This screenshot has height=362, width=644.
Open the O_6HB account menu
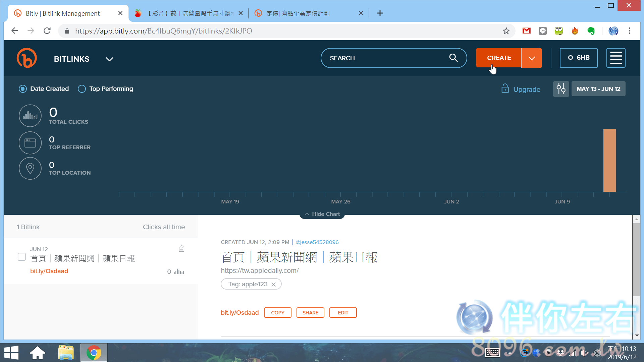[x=579, y=58]
